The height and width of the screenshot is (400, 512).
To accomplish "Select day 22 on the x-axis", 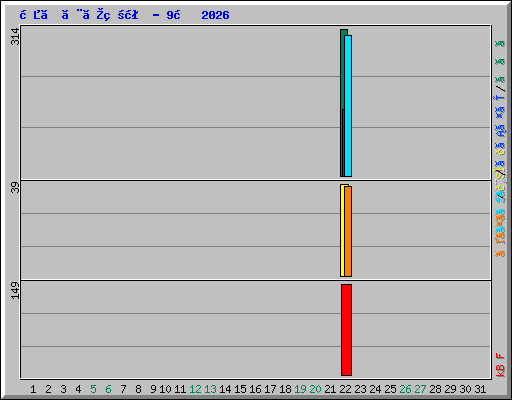I will pos(345,389).
